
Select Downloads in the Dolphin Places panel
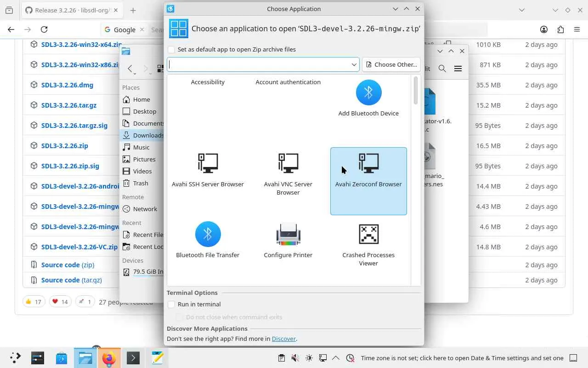(x=142, y=135)
